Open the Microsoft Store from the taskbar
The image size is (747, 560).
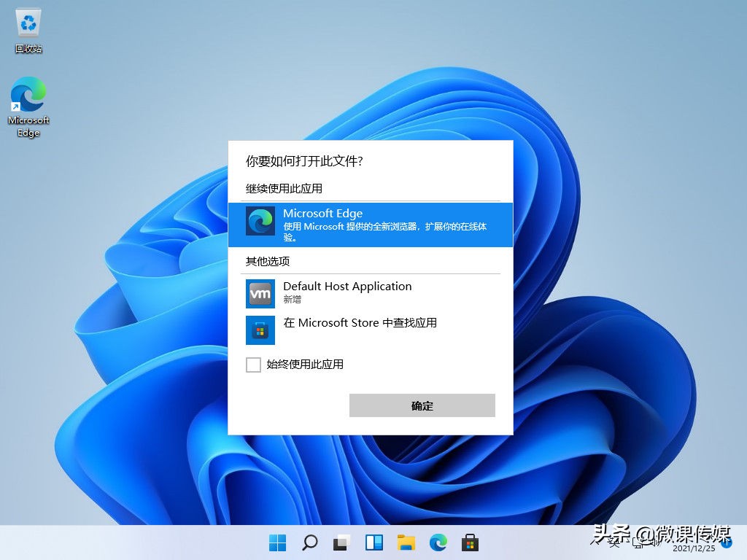[470, 542]
